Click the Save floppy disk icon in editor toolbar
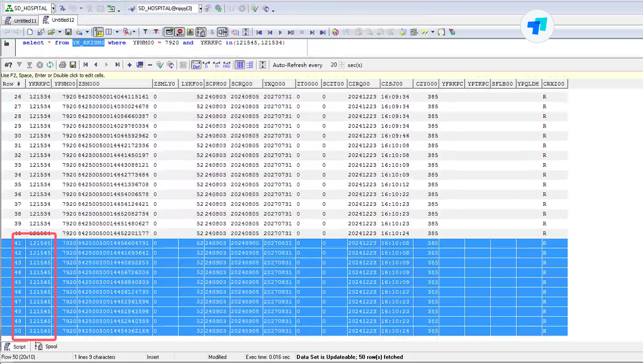 click(x=69, y=32)
